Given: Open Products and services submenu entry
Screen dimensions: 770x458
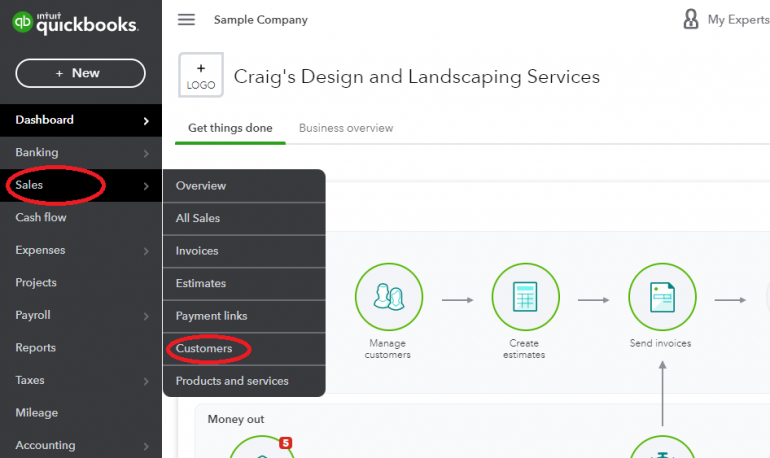Looking at the screenshot, I should coord(232,381).
